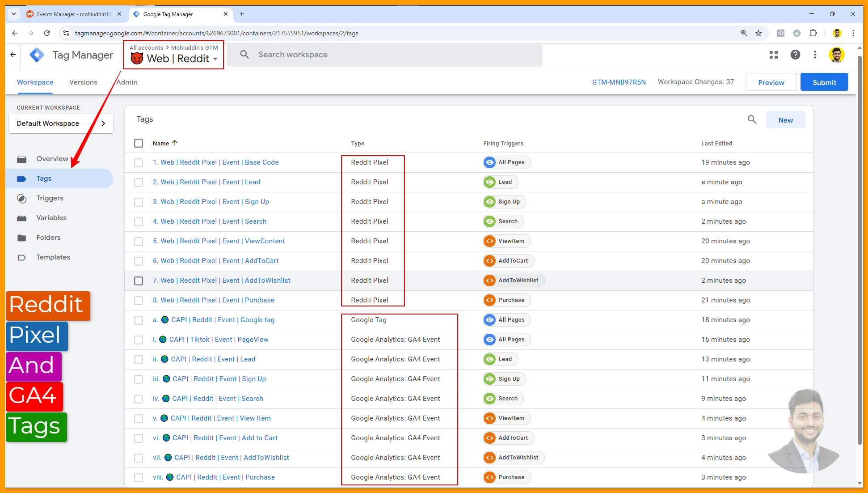Click the help question mark icon
Screen dimensions: 868x493
click(x=795, y=55)
